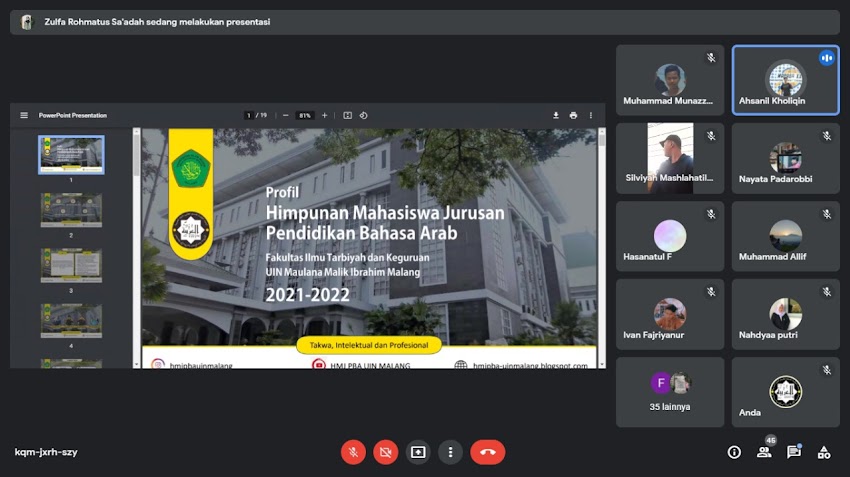
Task: Open the meeting details info icon
Action: (734, 452)
